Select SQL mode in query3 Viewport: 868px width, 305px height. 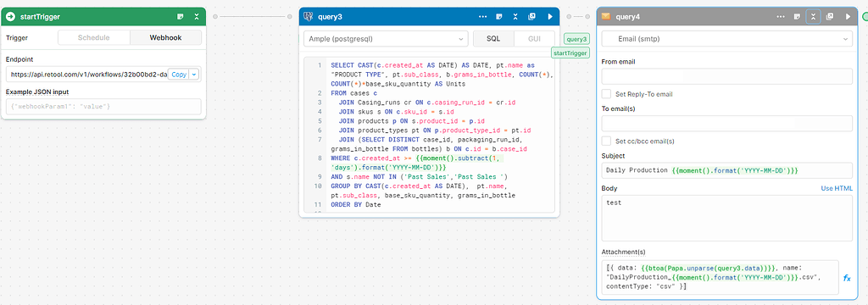pyautogui.click(x=493, y=38)
